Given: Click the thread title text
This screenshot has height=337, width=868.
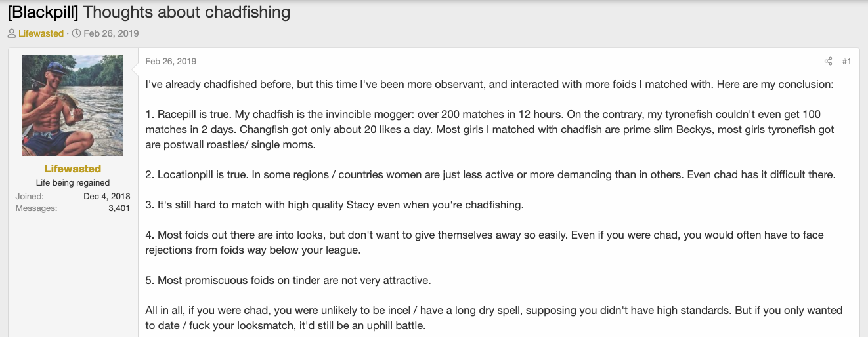Looking at the screenshot, I should coord(186,12).
